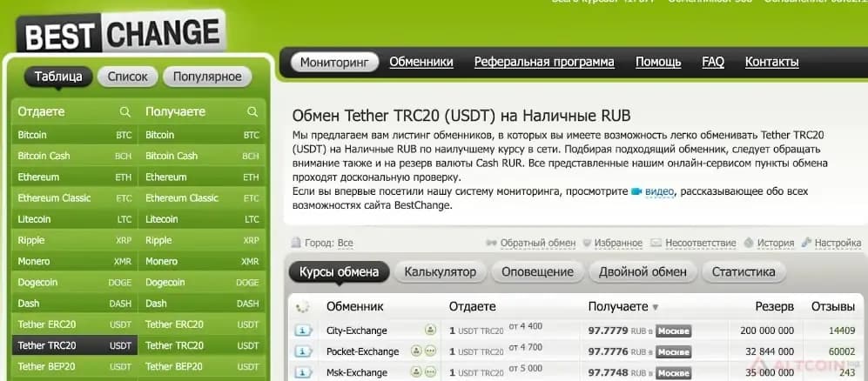Select Tether TRC20 in the Отдаете column
This screenshot has height=381, width=868.
tap(74, 345)
